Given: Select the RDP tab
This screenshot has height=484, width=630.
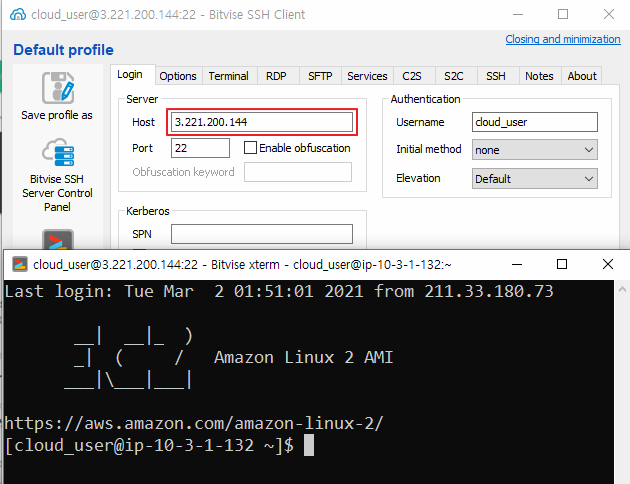Looking at the screenshot, I should (x=276, y=76).
